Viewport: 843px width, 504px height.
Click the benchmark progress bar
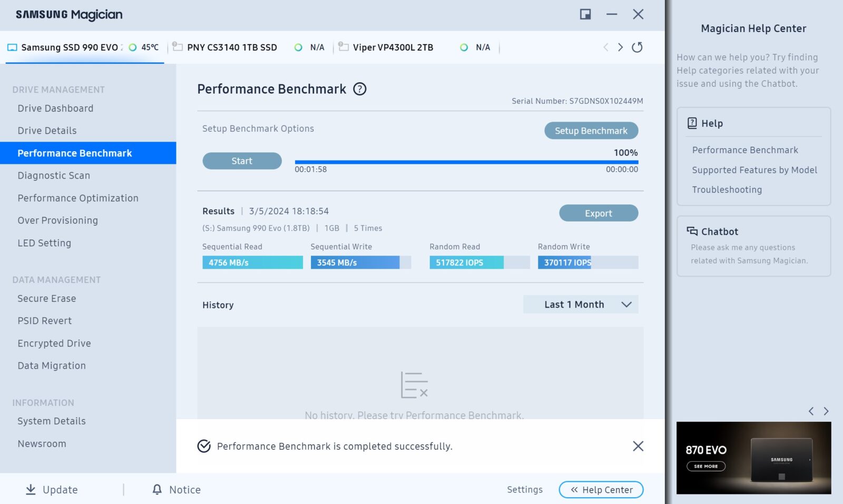(466, 162)
